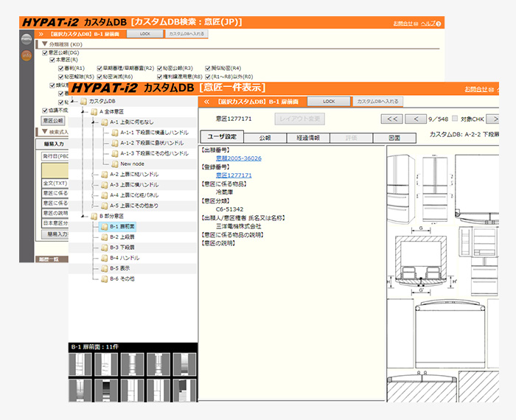Switch to the 公報 tab
This screenshot has height=420, width=516.
265,137
